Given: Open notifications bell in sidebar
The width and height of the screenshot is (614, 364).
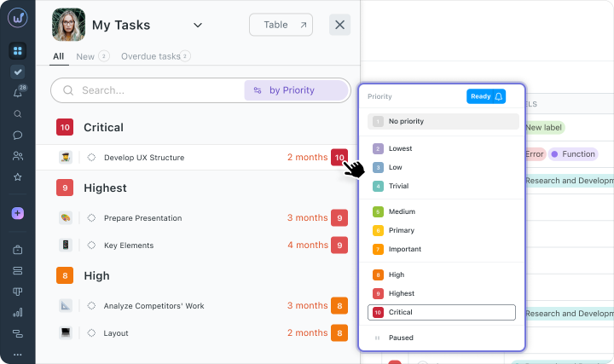Looking at the screenshot, I should (x=18, y=93).
